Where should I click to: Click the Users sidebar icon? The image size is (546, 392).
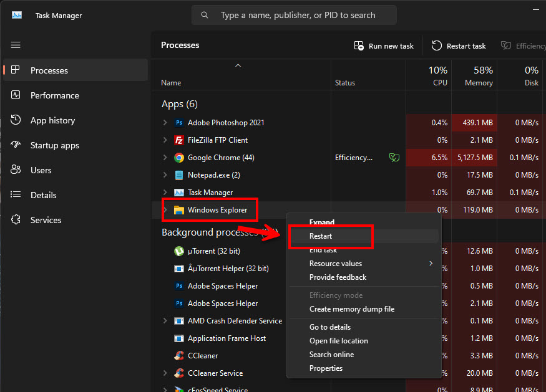coord(16,170)
